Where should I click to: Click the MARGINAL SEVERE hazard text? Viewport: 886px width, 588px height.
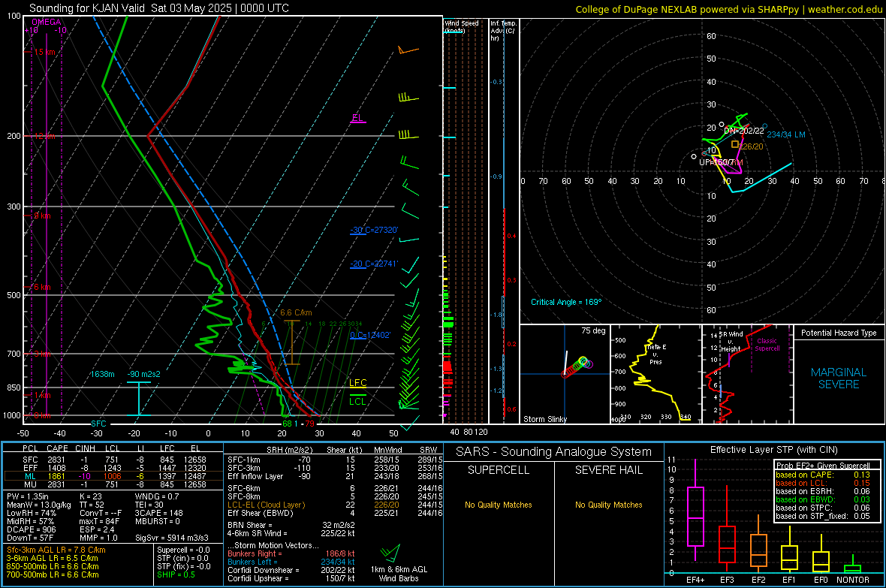(x=839, y=378)
